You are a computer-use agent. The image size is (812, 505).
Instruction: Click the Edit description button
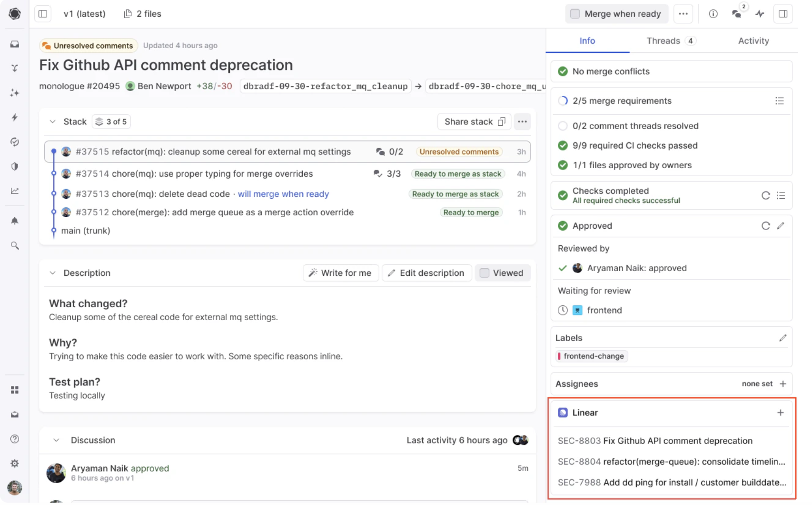click(x=426, y=273)
